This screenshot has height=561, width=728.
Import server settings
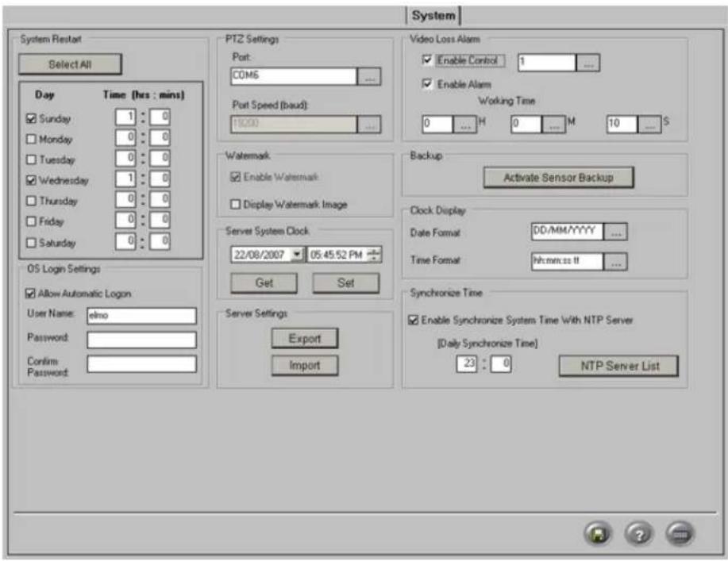coord(305,366)
